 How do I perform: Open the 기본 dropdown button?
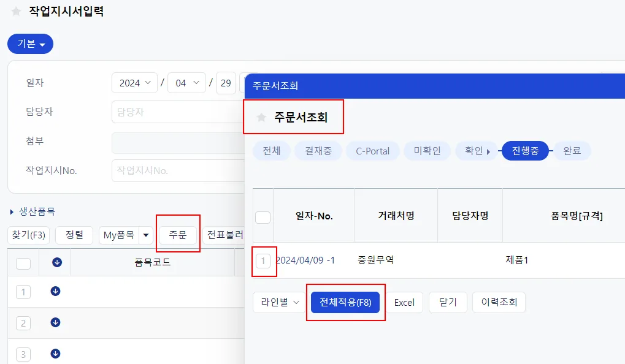point(30,44)
